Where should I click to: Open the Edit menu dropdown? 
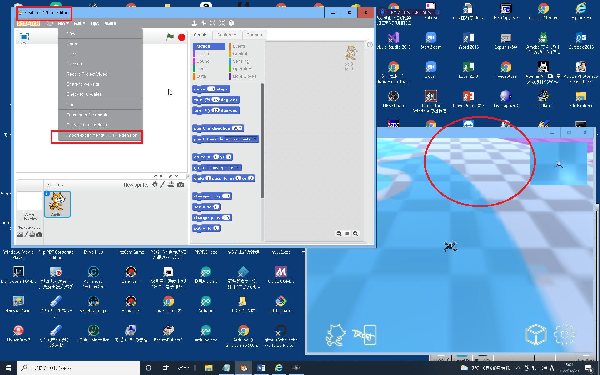tap(79, 23)
